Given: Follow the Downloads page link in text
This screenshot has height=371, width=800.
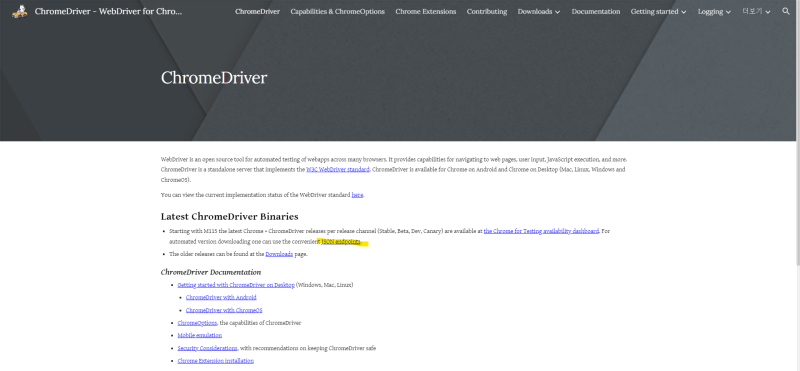Looking at the screenshot, I should pyautogui.click(x=279, y=254).
